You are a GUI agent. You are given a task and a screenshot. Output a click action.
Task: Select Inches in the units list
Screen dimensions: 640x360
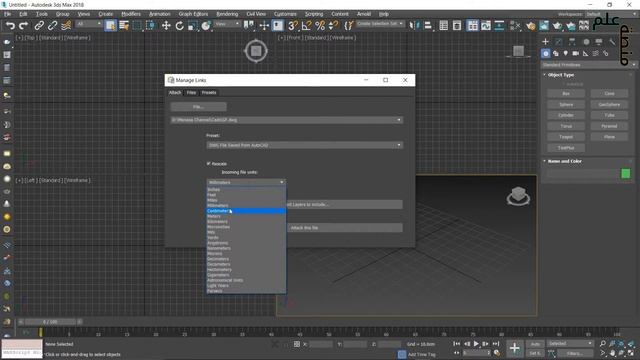click(x=246, y=189)
